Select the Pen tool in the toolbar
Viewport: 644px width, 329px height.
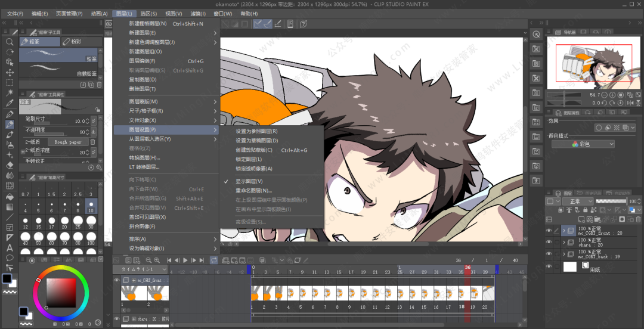click(x=10, y=114)
